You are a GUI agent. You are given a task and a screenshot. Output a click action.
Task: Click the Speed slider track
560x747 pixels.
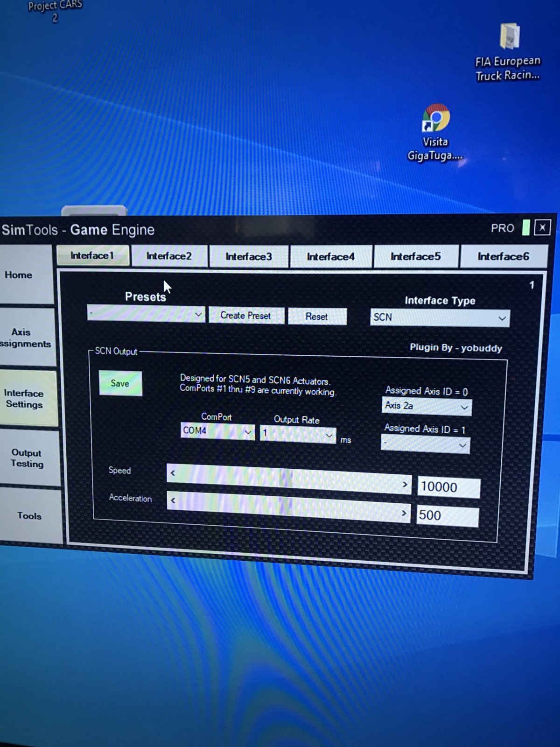point(288,479)
